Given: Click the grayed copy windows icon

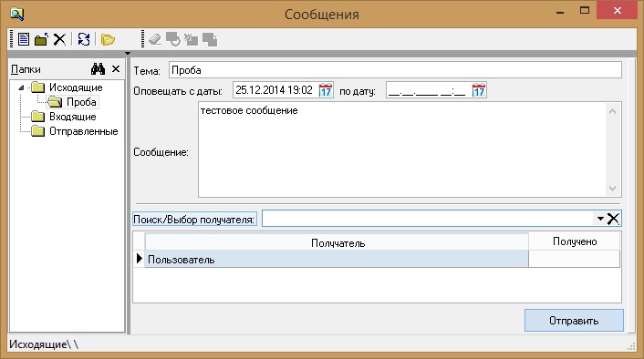Looking at the screenshot, I should tap(210, 39).
